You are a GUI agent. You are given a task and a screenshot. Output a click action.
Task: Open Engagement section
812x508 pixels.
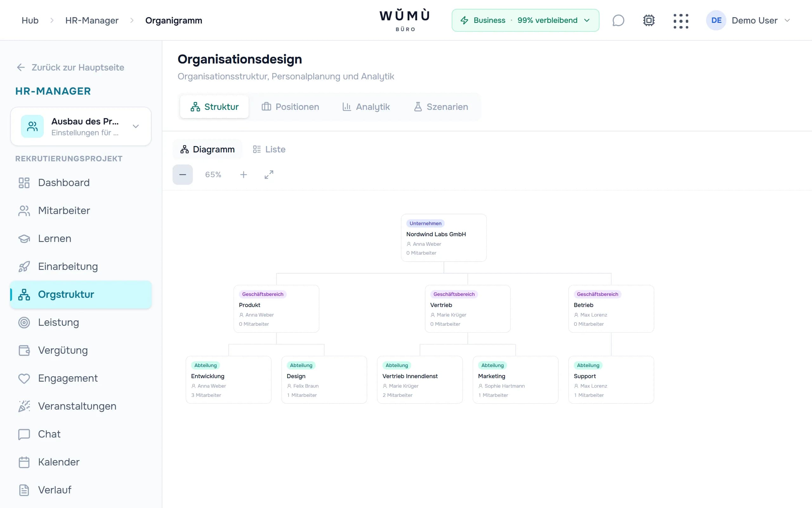(81, 378)
